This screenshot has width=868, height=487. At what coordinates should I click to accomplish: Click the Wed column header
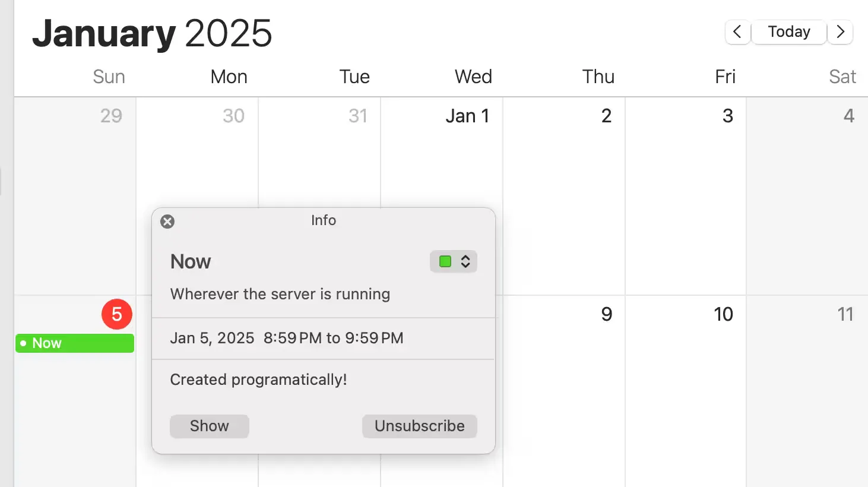[x=473, y=77]
